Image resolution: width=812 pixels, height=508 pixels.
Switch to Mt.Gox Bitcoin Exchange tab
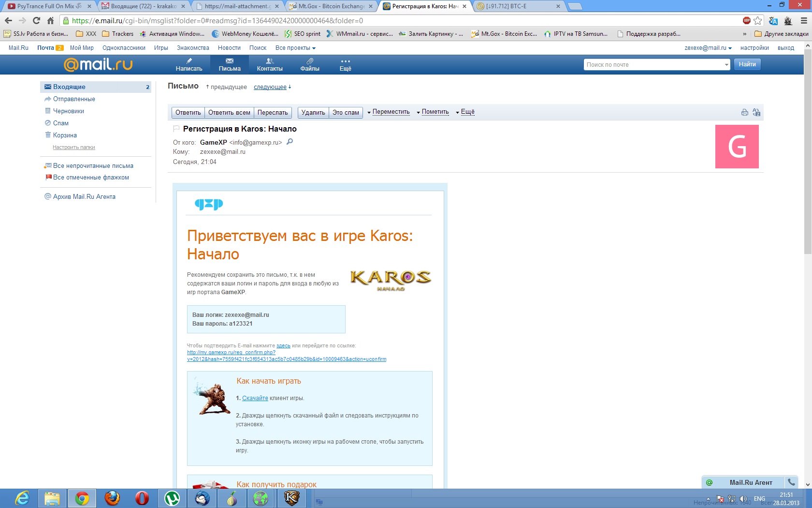(x=332, y=6)
